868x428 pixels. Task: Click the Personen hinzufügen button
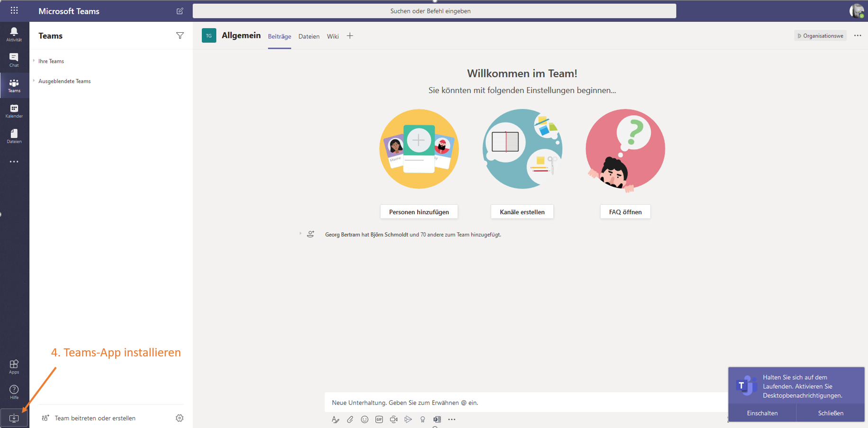[x=419, y=212]
